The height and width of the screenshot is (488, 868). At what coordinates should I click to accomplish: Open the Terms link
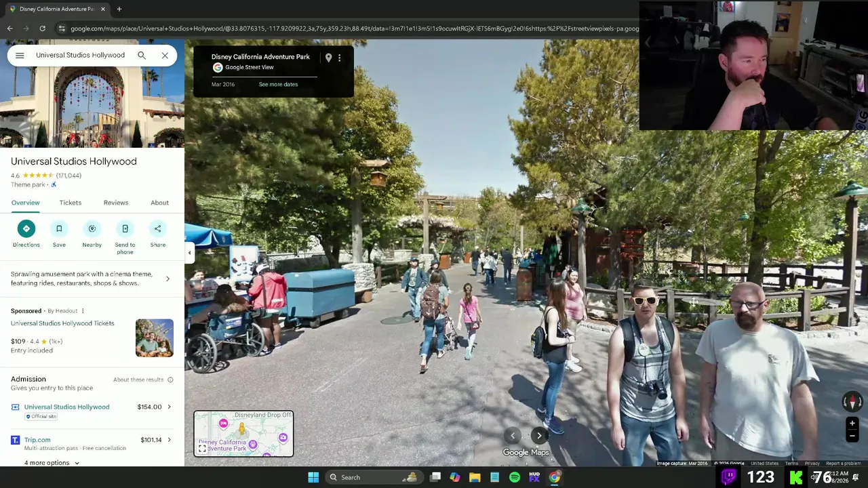pyautogui.click(x=791, y=464)
